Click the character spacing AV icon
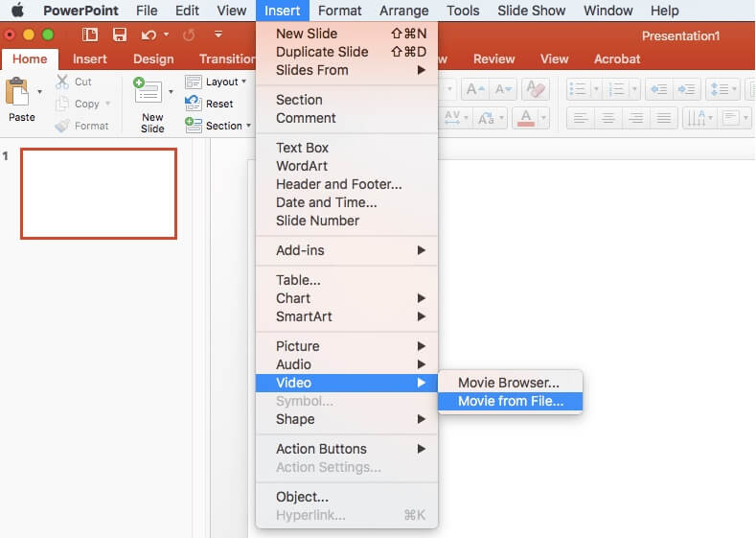 pos(452,117)
